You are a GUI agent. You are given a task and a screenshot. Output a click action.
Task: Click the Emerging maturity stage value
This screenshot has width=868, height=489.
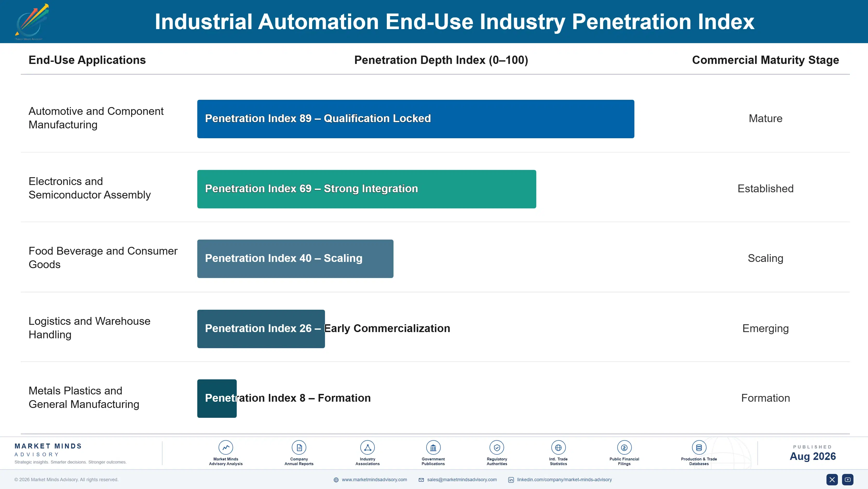(765, 328)
